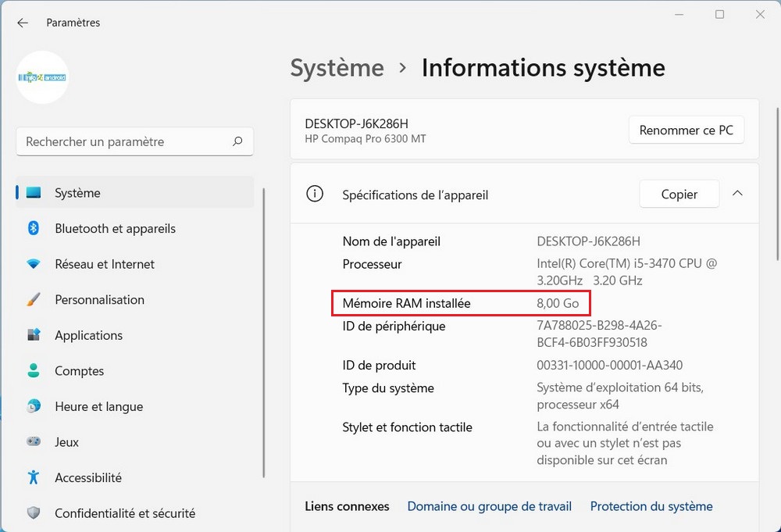
Task: Open Confidentialité et sécurité settings
Action: 135,512
